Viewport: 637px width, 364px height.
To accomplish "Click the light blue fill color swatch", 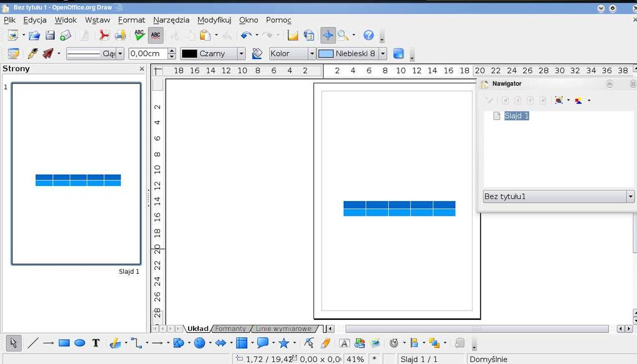I will (326, 54).
